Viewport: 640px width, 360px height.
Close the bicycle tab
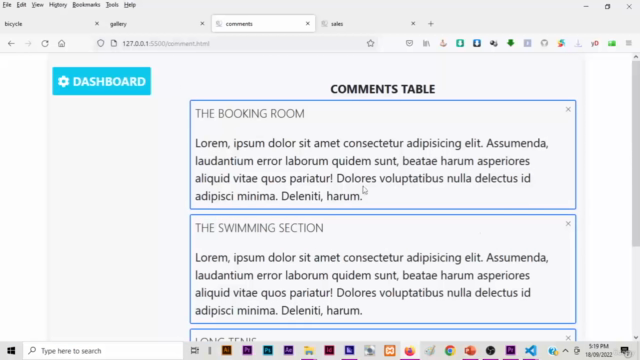pyautogui.click(x=97, y=24)
